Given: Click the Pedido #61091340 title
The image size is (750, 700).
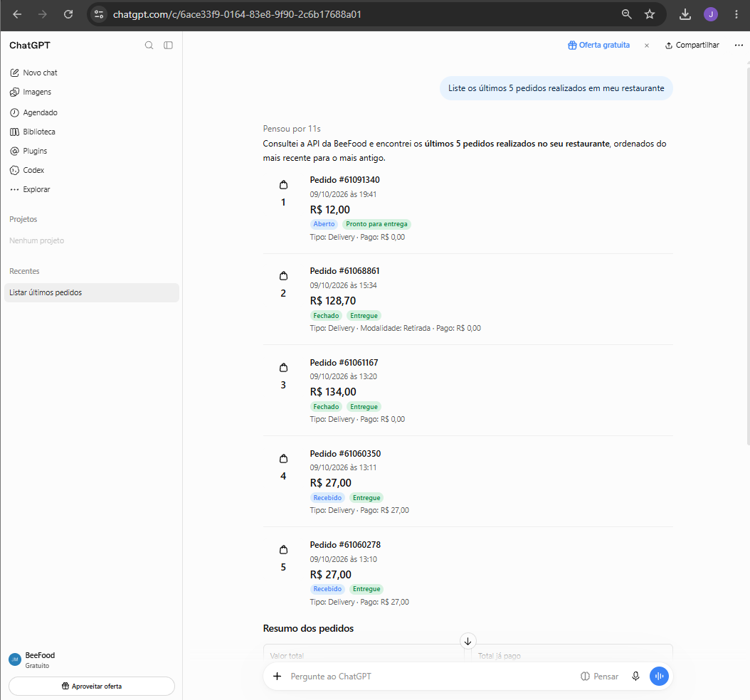Looking at the screenshot, I should pyautogui.click(x=345, y=180).
